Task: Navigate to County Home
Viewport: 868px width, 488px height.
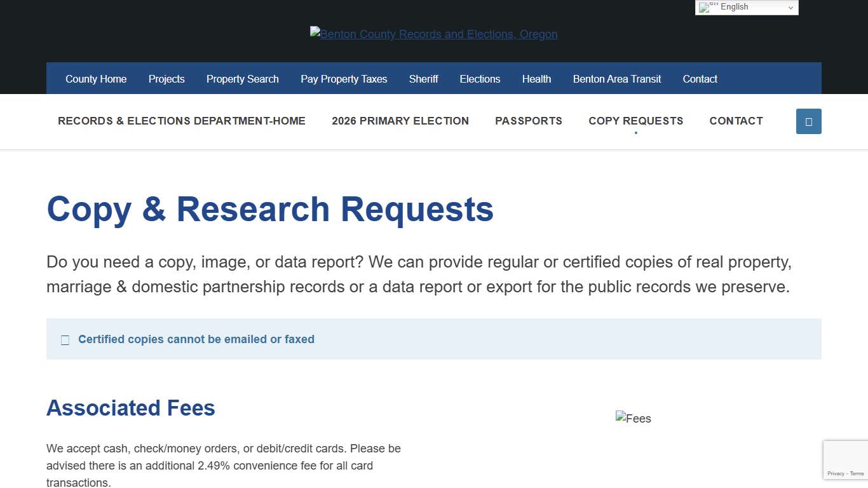Action: pos(96,79)
